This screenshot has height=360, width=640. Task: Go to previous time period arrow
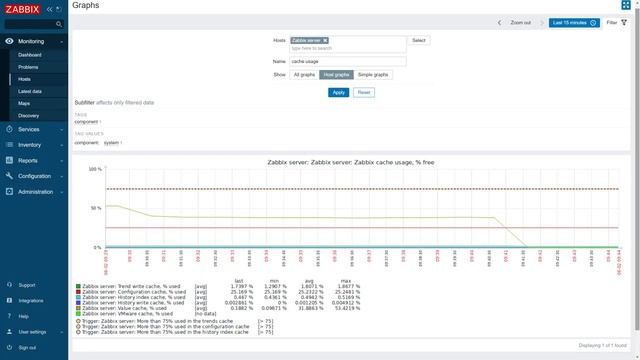pyautogui.click(x=499, y=23)
